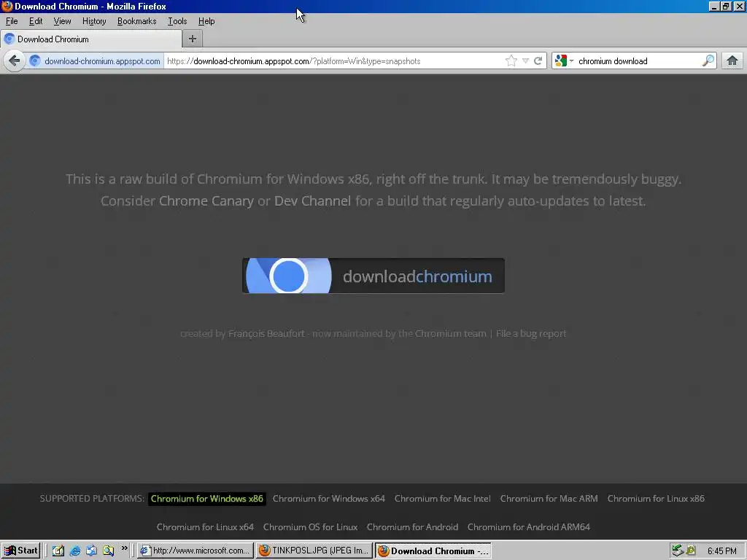Click the 6:45 PM system clock
The height and width of the screenshot is (560, 747).
point(721,551)
